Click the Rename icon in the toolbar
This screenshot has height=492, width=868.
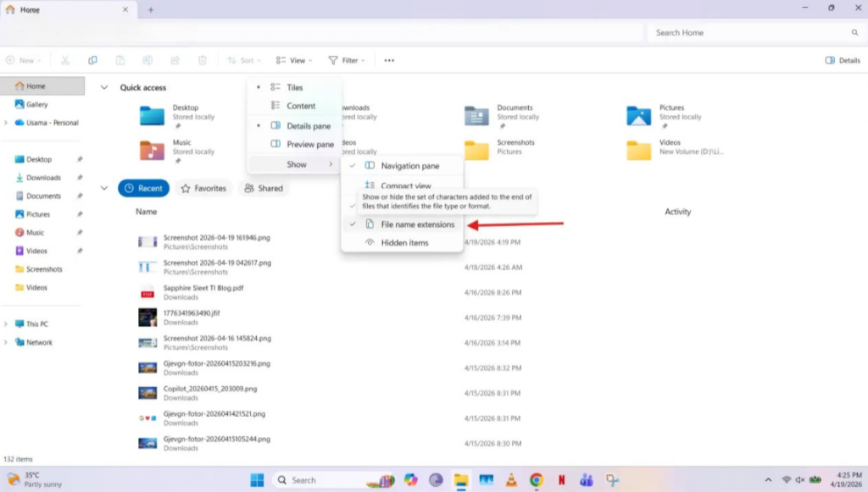pyautogui.click(x=147, y=60)
